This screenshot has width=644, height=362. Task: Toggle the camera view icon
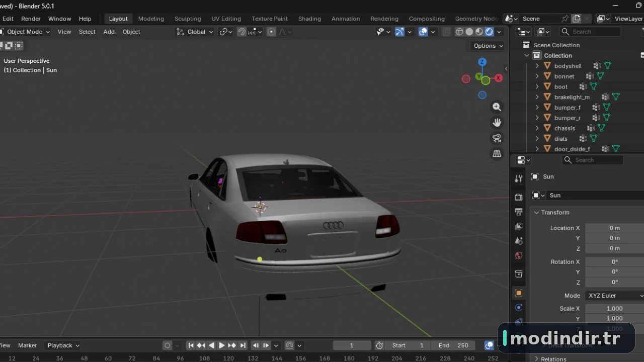497,138
